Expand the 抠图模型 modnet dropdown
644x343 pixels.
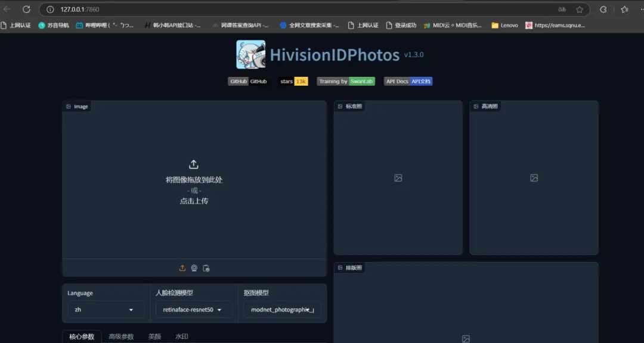282,310
